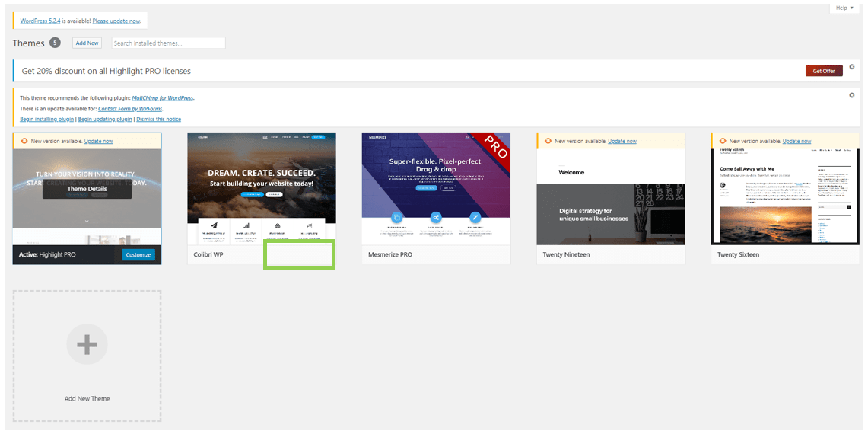Click the Please update now link
868x431 pixels.
(x=116, y=21)
